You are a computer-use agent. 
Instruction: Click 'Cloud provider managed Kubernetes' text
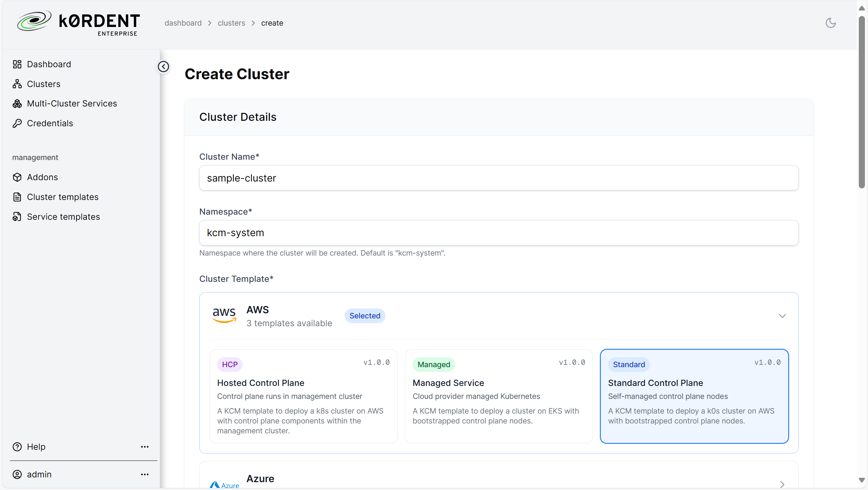(x=476, y=396)
